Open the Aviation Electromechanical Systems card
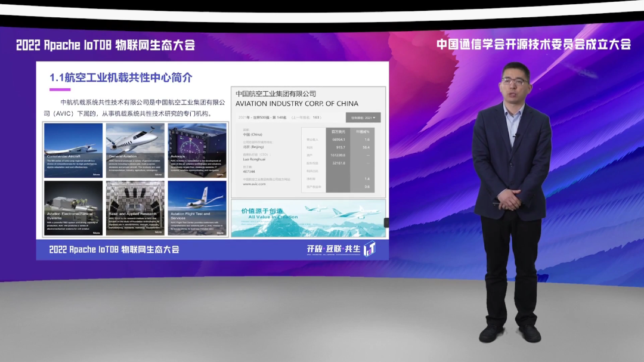Image resolution: width=644 pixels, height=362 pixels. [x=73, y=208]
